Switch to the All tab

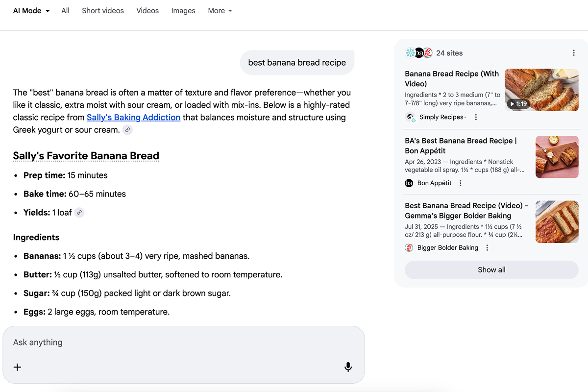coord(65,11)
